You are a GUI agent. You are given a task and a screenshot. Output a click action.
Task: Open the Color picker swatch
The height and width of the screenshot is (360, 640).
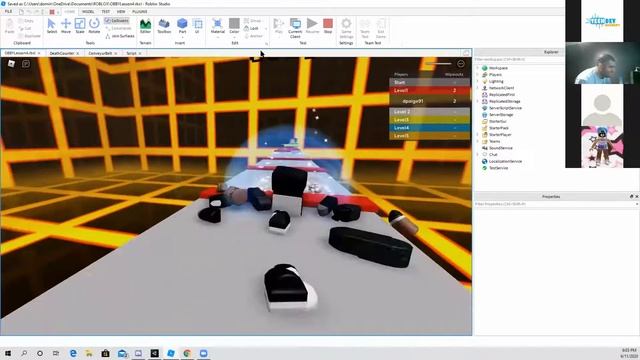point(234,24)
